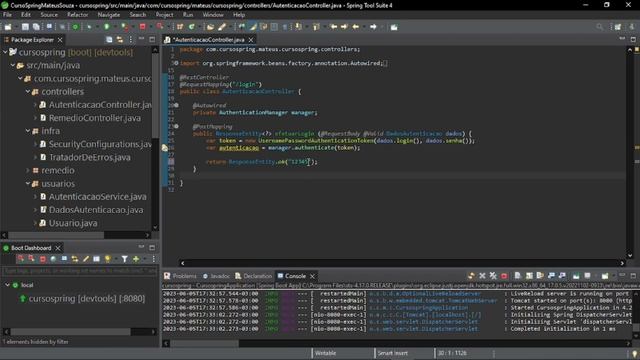
Task: Open the Refactor menu
Action: [x=78, y=15]
